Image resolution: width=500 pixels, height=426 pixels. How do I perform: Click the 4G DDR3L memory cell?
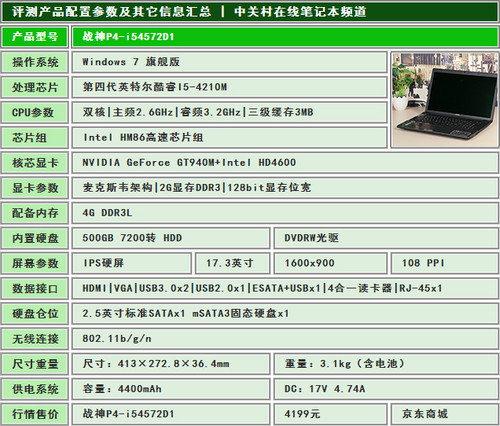285,213
